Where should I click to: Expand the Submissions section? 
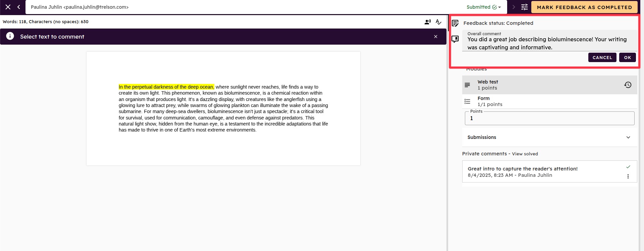coord(549,137)
